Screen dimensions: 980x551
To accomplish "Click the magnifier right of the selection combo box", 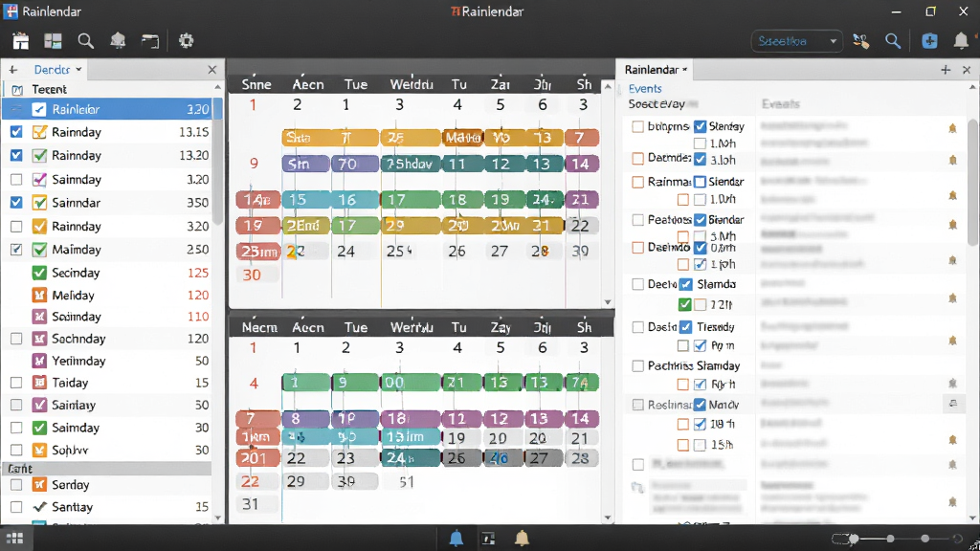I will point(893,41).
